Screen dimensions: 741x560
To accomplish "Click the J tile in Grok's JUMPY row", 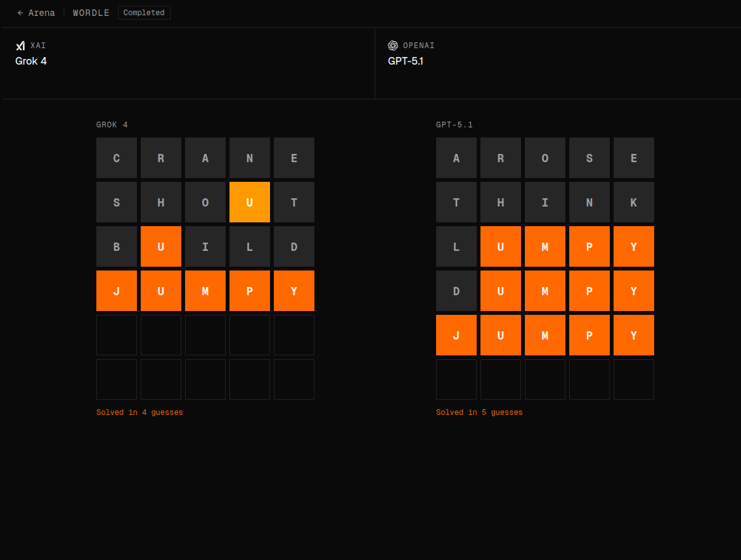I will click(117, 291).
